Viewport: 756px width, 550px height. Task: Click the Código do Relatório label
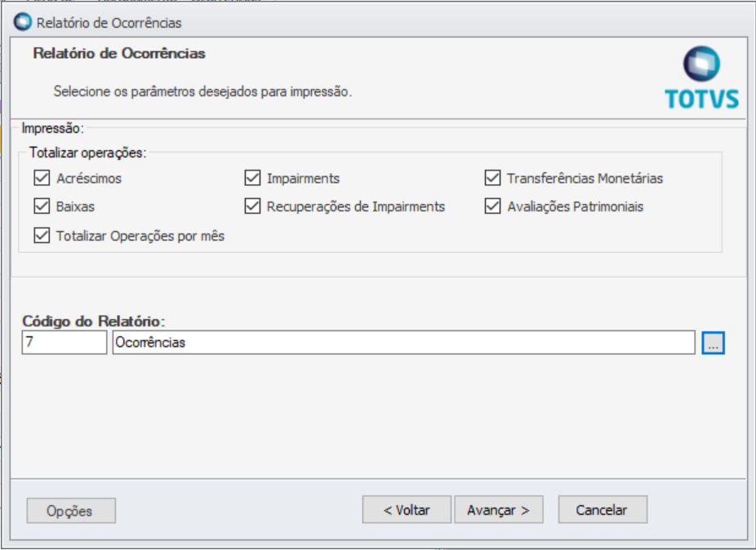point(94,321)
